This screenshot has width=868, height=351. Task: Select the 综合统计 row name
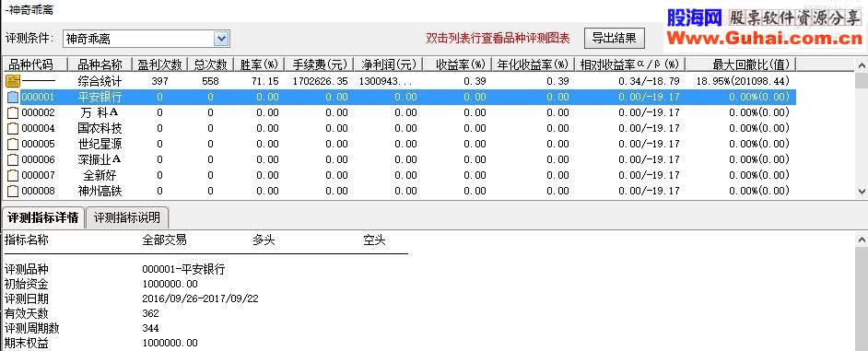click(100, 81)
